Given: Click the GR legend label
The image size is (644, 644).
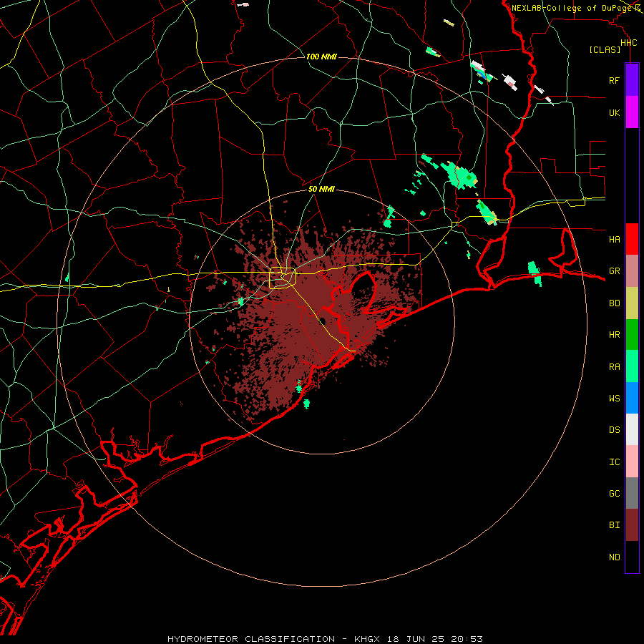Looking at the screenshot, I should [x=615, y=271].
